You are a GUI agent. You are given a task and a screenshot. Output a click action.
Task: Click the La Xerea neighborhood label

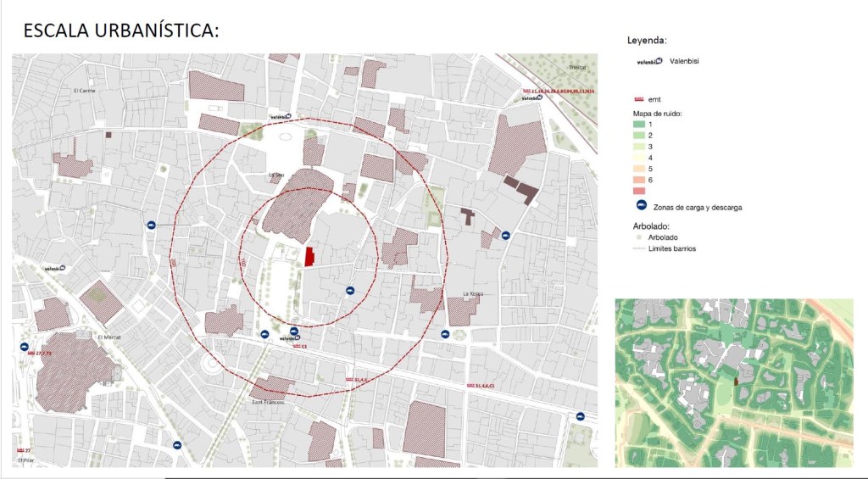click(x=473, y=294)
